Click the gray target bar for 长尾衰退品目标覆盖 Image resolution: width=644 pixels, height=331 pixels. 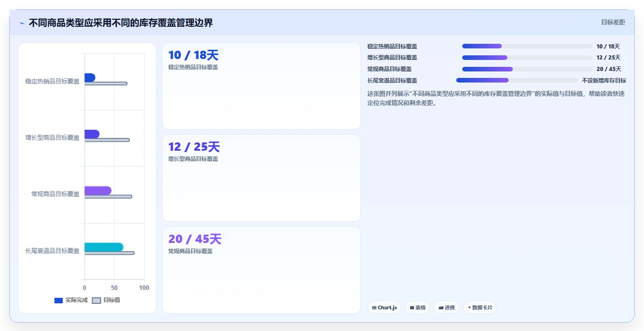(x=109, y=253)
